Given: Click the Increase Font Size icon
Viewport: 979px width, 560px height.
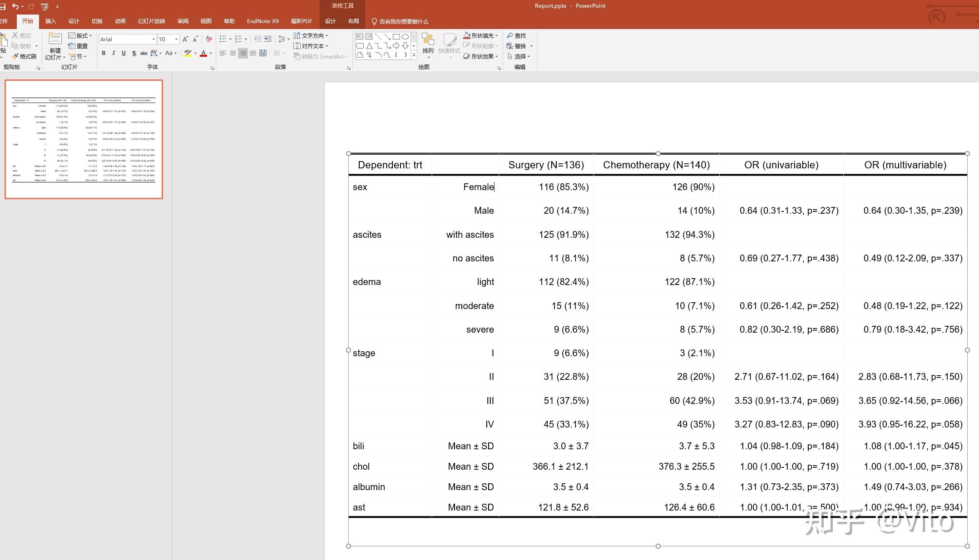Looking at the screenshot, I should tap(185, 39).
